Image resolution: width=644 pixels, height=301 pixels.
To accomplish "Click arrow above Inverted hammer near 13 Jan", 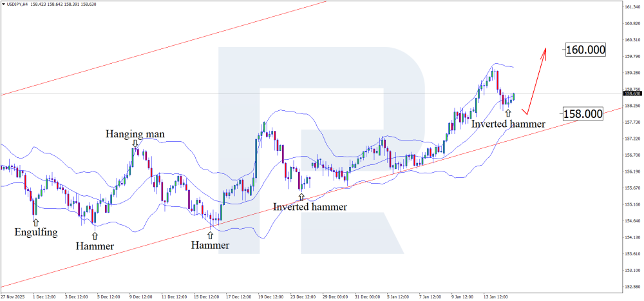I will [x=508, y=113].
